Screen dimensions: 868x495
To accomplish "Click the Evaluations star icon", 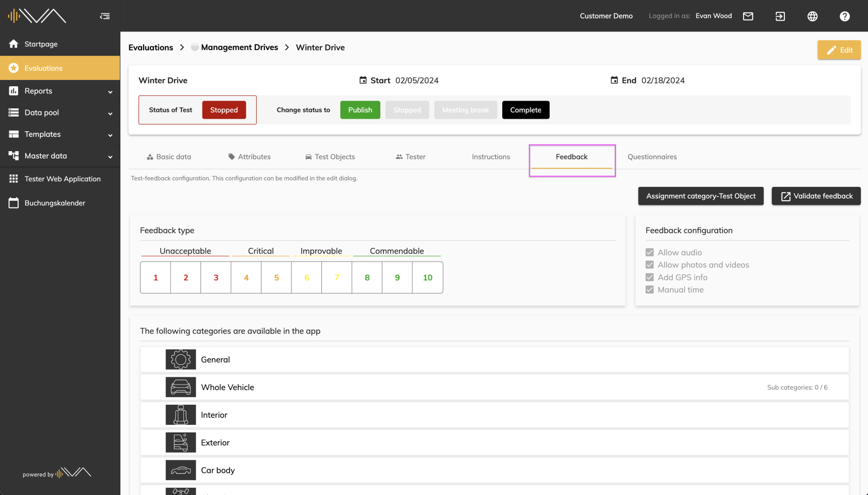I will pos(14,68).
